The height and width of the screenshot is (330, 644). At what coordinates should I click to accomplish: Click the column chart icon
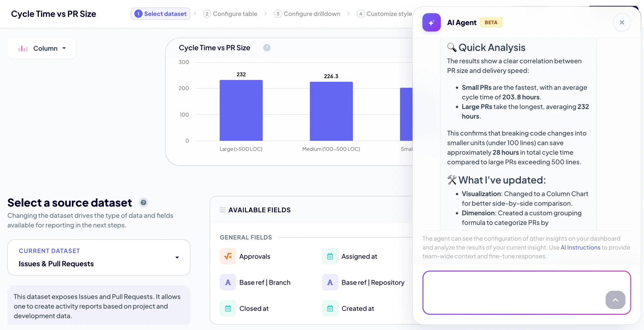tap(23, 49)
